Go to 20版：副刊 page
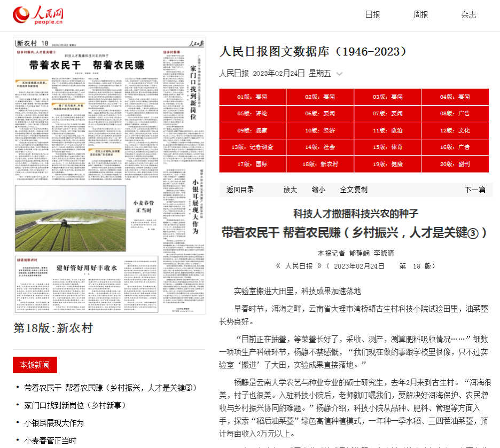Image resolution: width=500 pixels, height=448 pixels. pos(455,164)
